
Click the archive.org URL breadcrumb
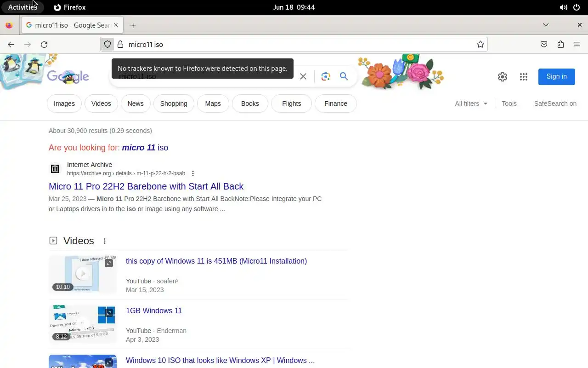pyautogui.click(x=126, y=173)
